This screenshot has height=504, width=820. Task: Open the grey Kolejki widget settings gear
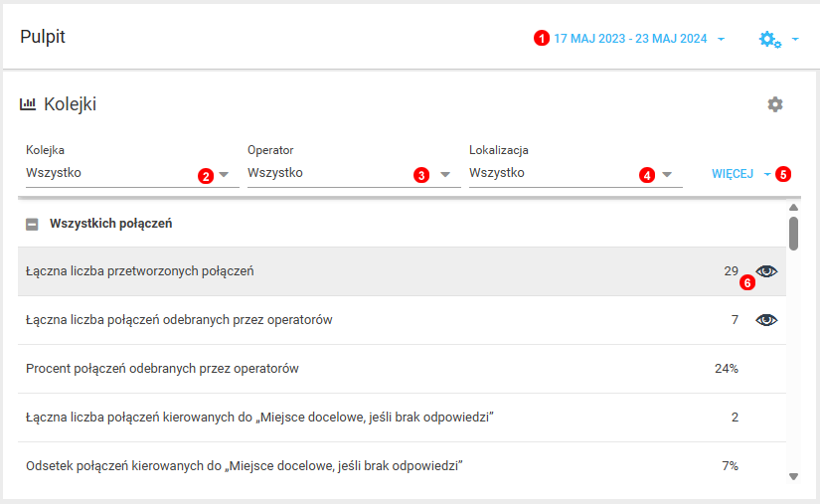coord(775,104)
